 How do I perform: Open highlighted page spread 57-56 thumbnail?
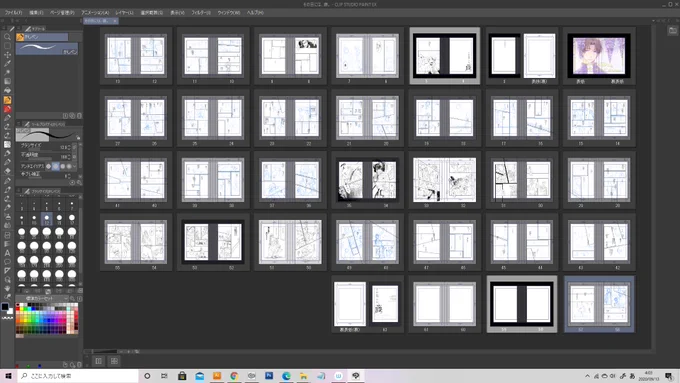[x=599, y=304]
